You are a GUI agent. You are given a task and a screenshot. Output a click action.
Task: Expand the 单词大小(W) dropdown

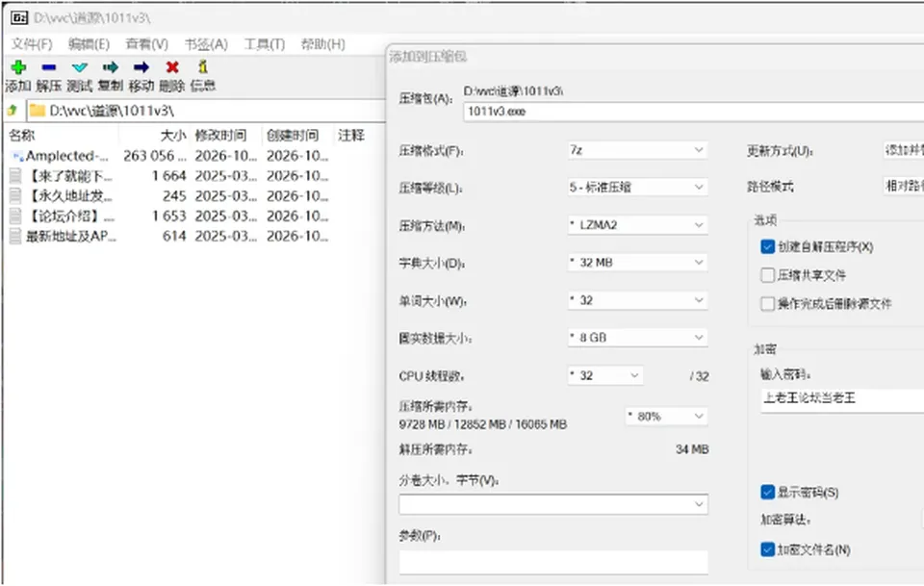pos(637,300)
